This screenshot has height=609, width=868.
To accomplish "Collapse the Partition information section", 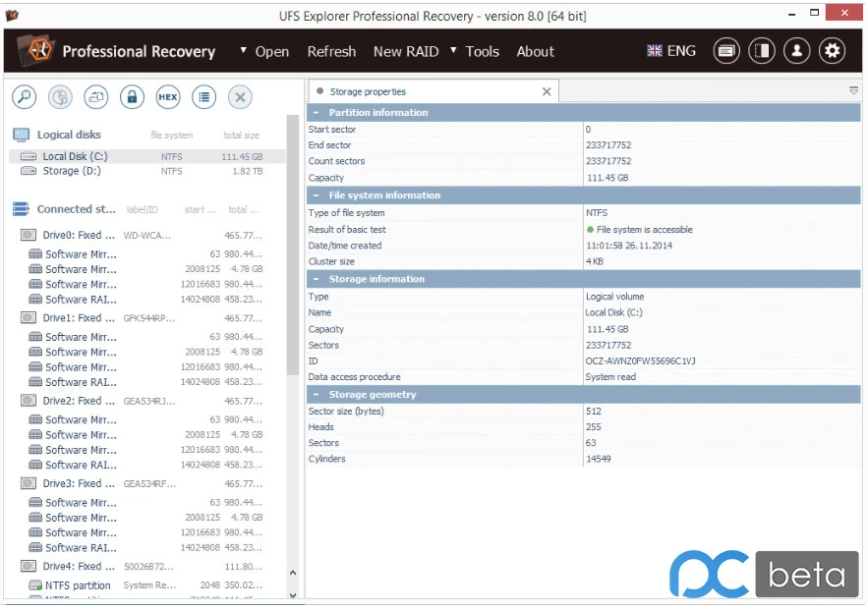I will point(316,112).
